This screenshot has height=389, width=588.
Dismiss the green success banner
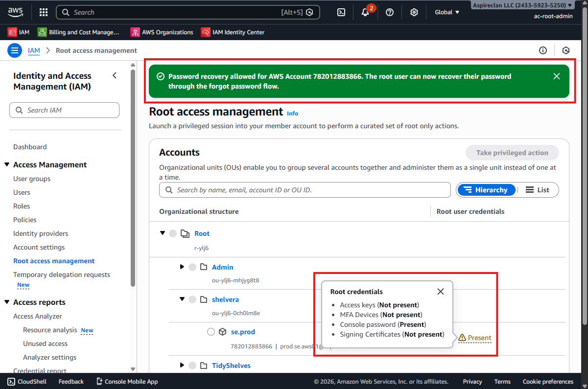coord(556,76)
